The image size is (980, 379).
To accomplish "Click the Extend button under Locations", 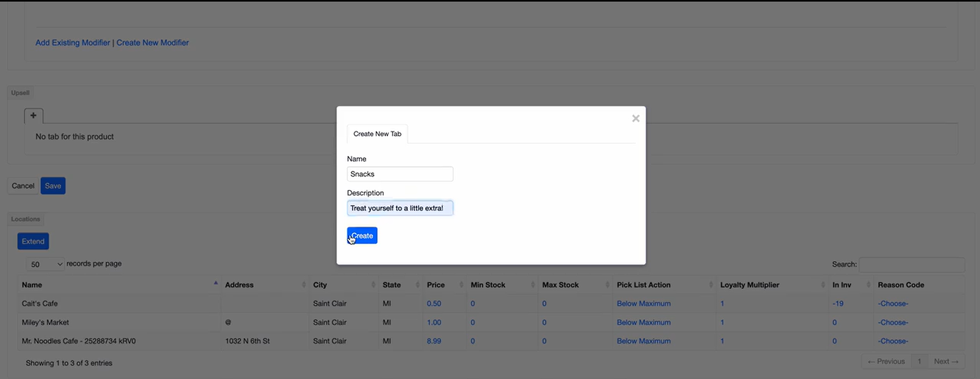I will point(33,241).
